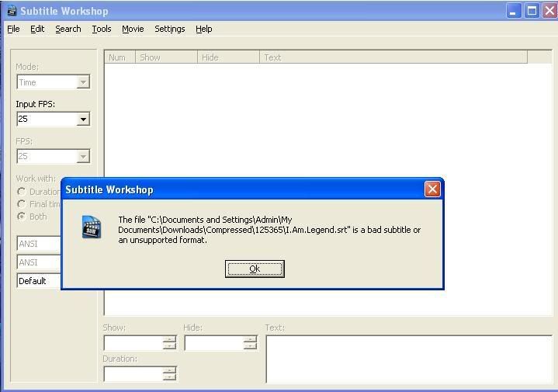Click the Subtitle Workshop title bar app icon
This screenshot has height=392, width=558.
[12, 11]
